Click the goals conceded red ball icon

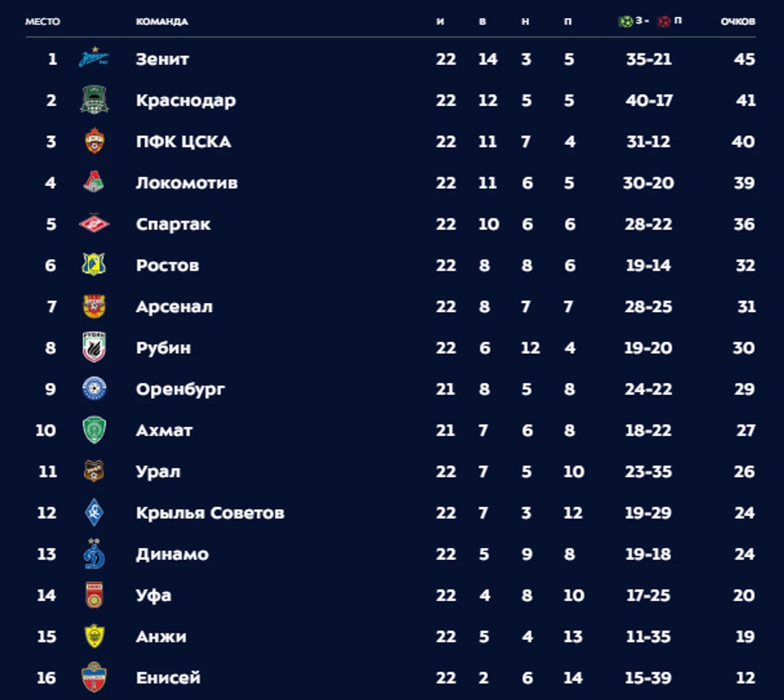[x=664, y=21]
